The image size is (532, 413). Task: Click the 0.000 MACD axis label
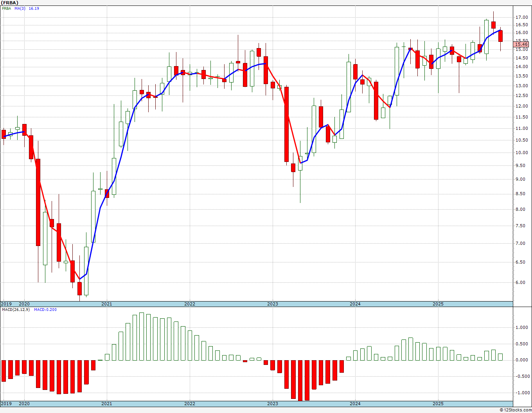pos(521,360)
